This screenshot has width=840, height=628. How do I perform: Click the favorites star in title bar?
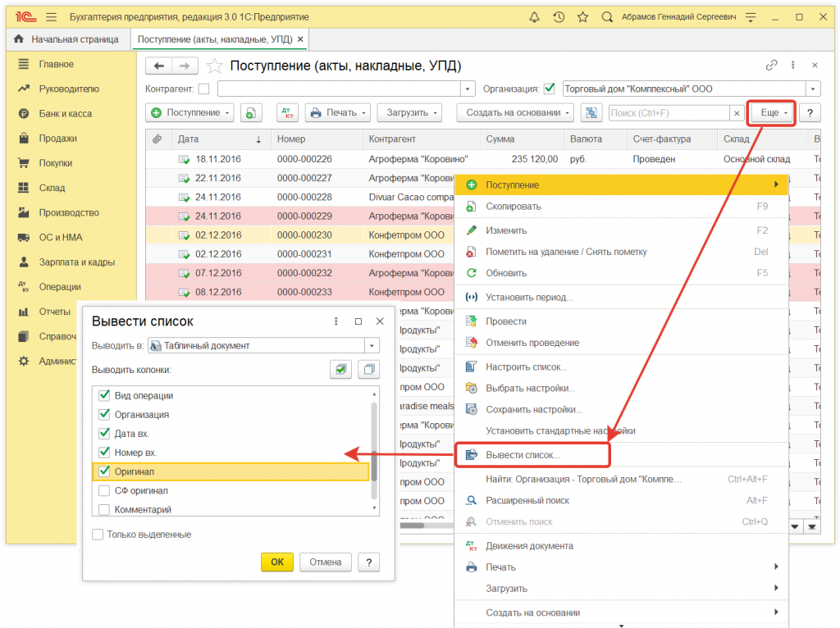(582, 16)
